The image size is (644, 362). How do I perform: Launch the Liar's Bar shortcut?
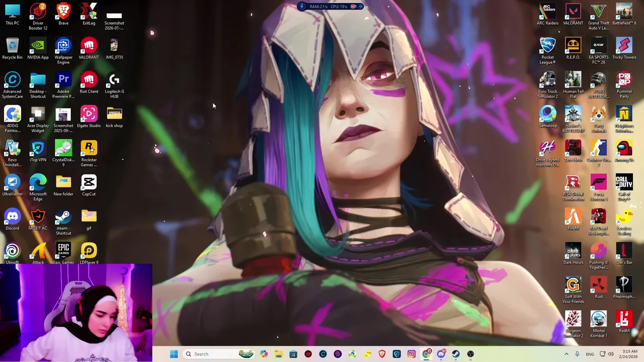624,254
